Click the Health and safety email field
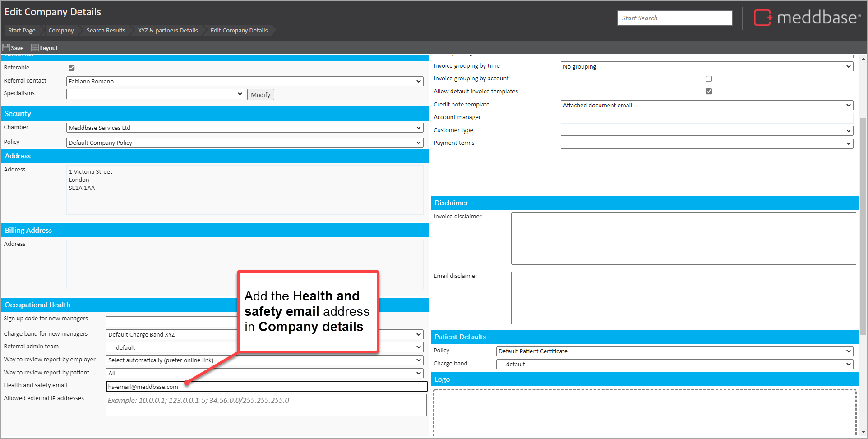The height and width of the screenshot is (439, 868). tap(266, 387)
